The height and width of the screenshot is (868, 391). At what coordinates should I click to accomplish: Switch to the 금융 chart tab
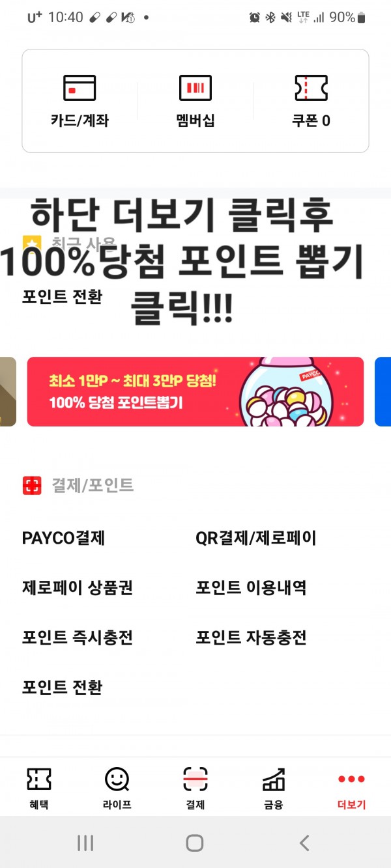coord(274,779)
